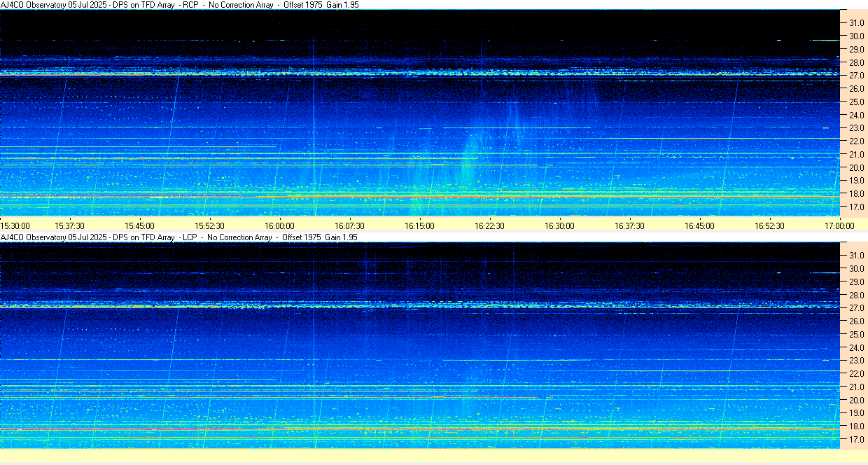Select the 16:45:00 time marker
This screenshot has width=868, height=465.
[699, 225]
